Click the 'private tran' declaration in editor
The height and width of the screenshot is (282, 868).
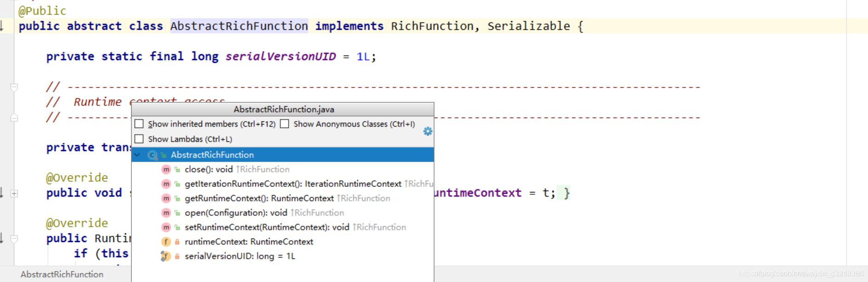pyautogui.click(x=88, y=147)
